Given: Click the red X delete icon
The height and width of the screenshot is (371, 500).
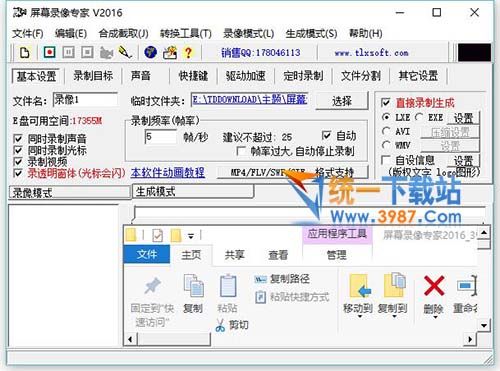Looking at the screenshot, I should (434, 286).
